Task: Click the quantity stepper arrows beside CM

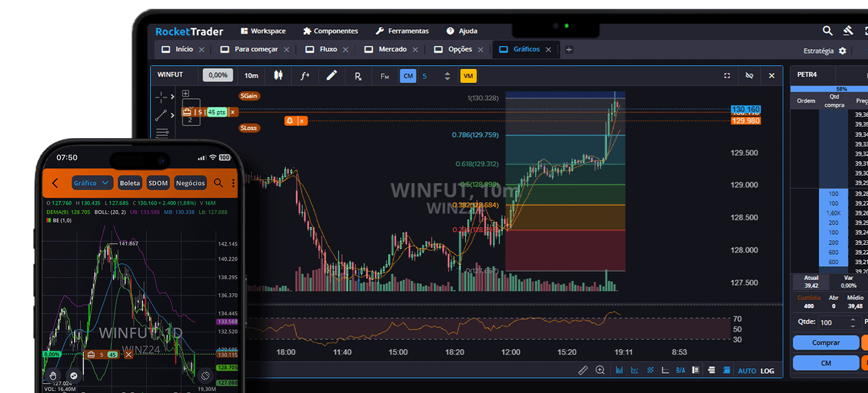Action: pyautogui.click(x=448, y=76)
